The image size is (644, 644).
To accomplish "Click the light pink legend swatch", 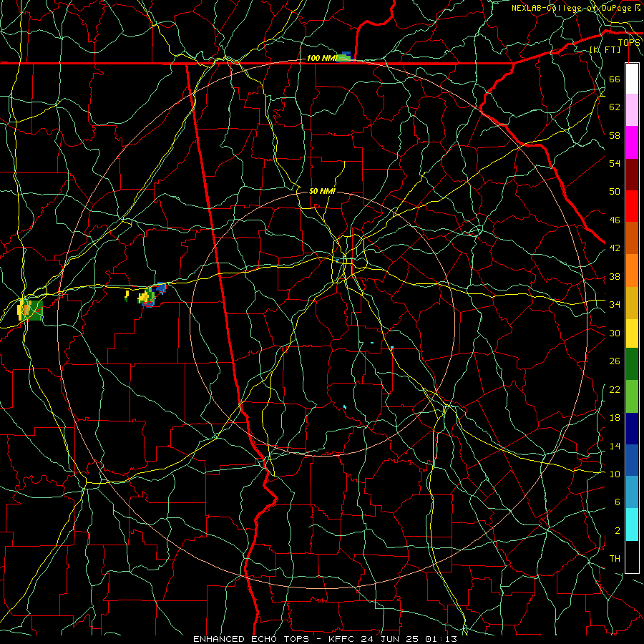I will point(632,109).
